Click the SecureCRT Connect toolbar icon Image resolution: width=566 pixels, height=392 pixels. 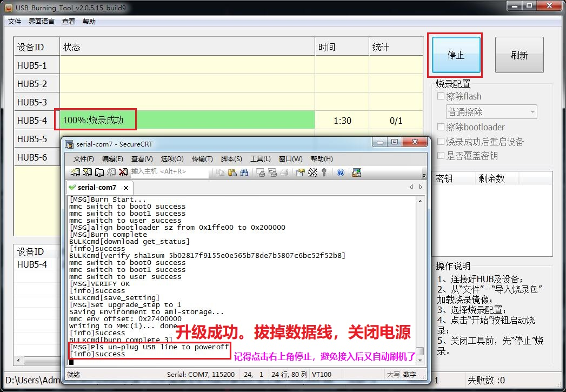tap(76, 172)
